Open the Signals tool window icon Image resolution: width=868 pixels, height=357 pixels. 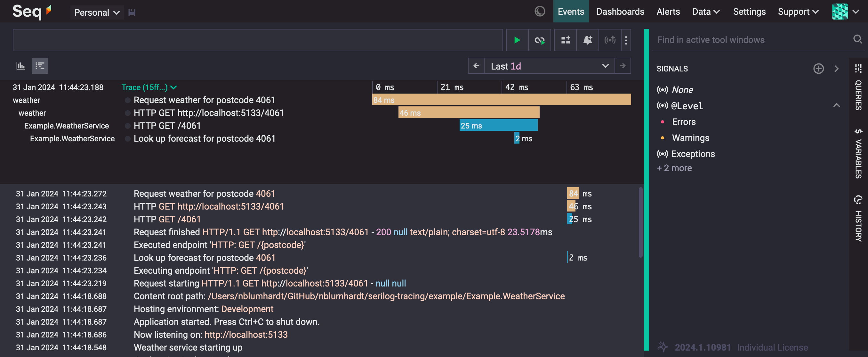pos(858,69)
